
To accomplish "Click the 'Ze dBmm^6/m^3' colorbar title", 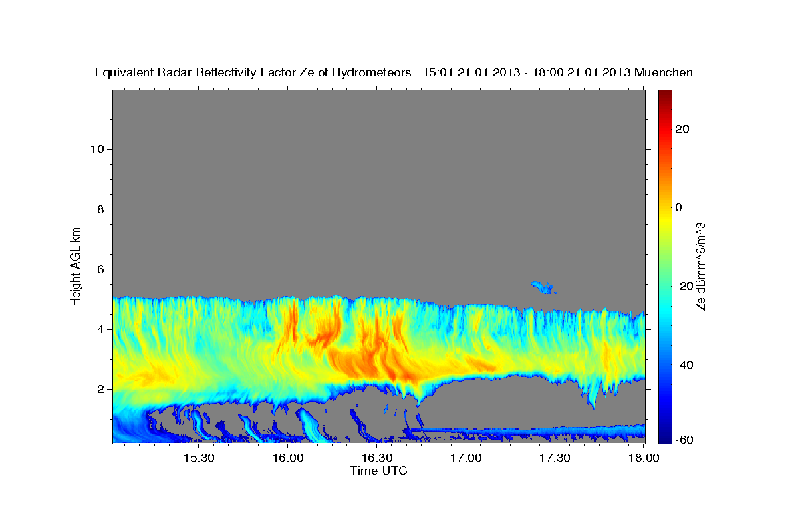I will 700,265.
